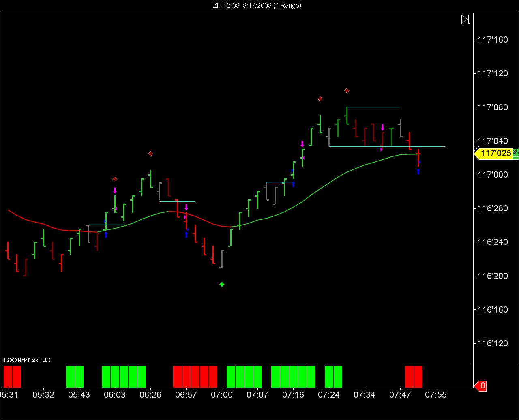This screenshot has height=420, width=519.
Task: Click the scroll-to-latest-bar icon in the chart corner
Action: coord(465,19)
